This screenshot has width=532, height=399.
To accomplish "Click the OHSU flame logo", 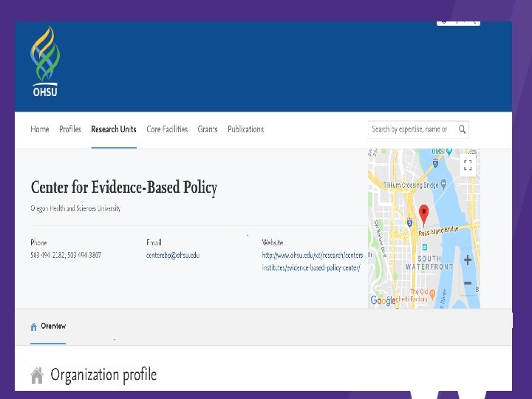I will pyautogui.click(x=45, y=62).
